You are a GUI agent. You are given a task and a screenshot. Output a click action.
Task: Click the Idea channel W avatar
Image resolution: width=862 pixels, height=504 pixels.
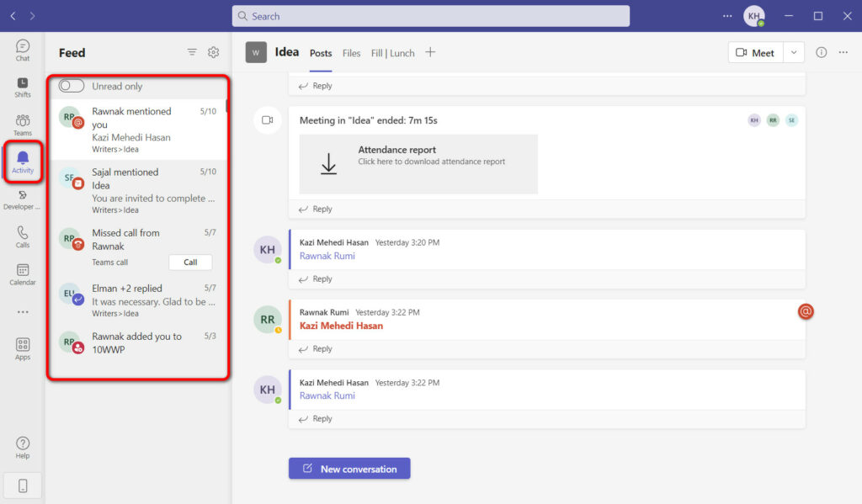coord(256,52)
